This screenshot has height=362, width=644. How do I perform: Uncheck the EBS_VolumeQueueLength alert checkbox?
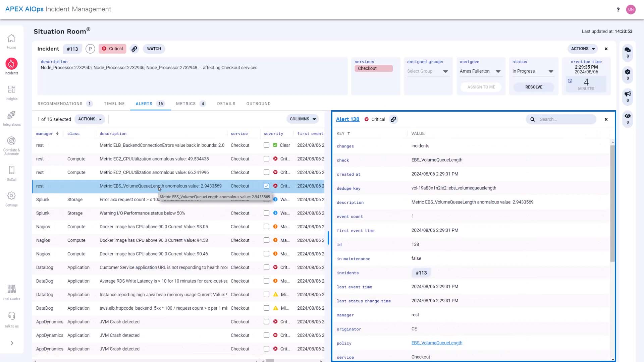point(266,186)
